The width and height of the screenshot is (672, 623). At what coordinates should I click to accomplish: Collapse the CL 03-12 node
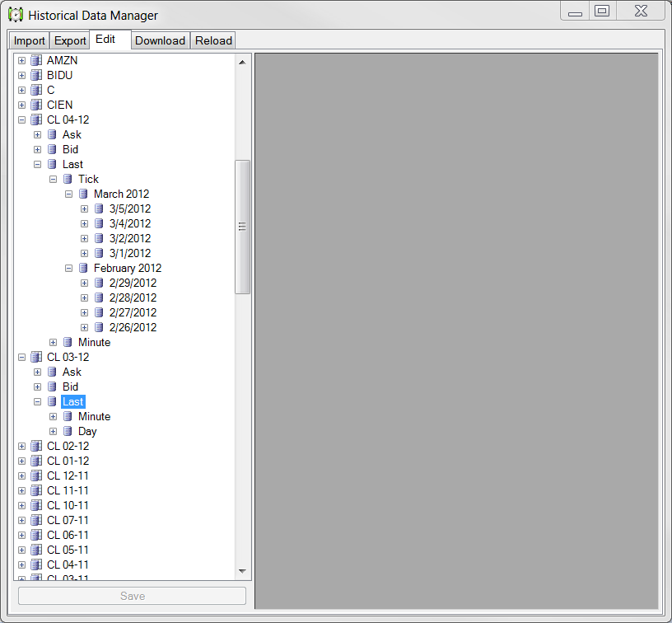22,357
